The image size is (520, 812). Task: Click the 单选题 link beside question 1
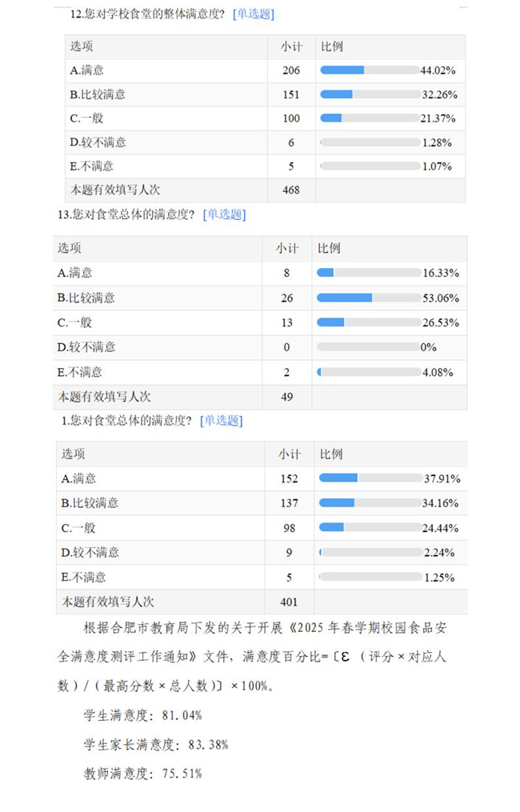point(221,421)
